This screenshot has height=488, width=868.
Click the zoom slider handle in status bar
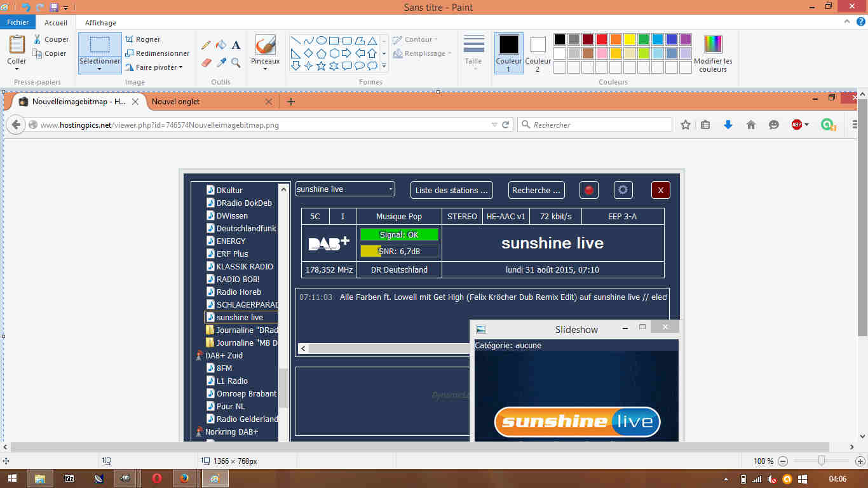(x=822, y=461)
